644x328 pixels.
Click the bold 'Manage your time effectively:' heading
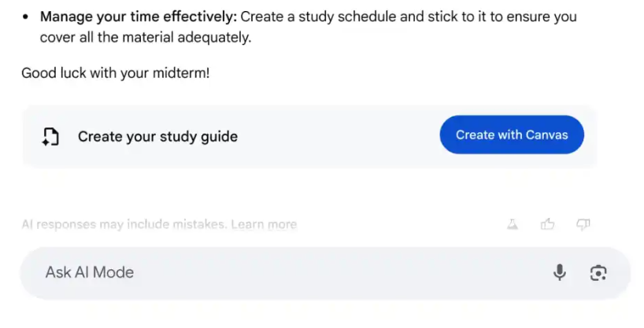point(139,16)
